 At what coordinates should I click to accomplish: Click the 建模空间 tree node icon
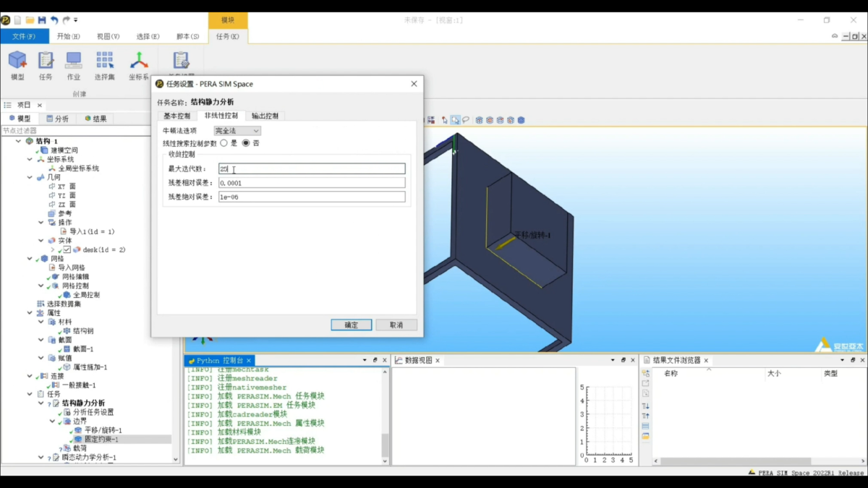45,150
